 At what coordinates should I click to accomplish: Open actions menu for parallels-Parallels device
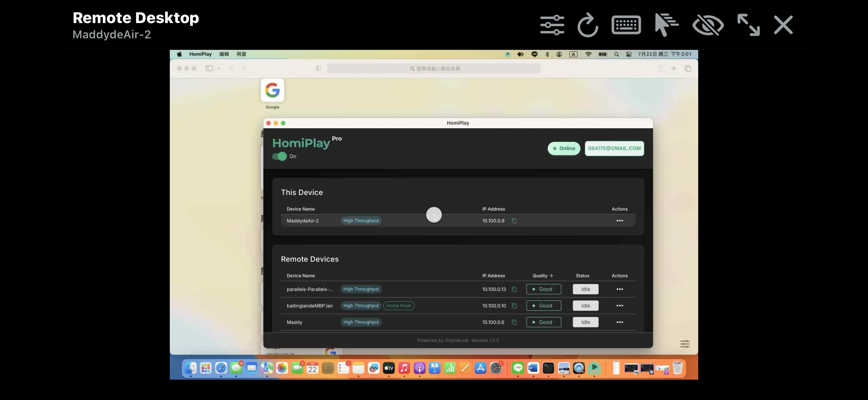(x=620, y=289)
